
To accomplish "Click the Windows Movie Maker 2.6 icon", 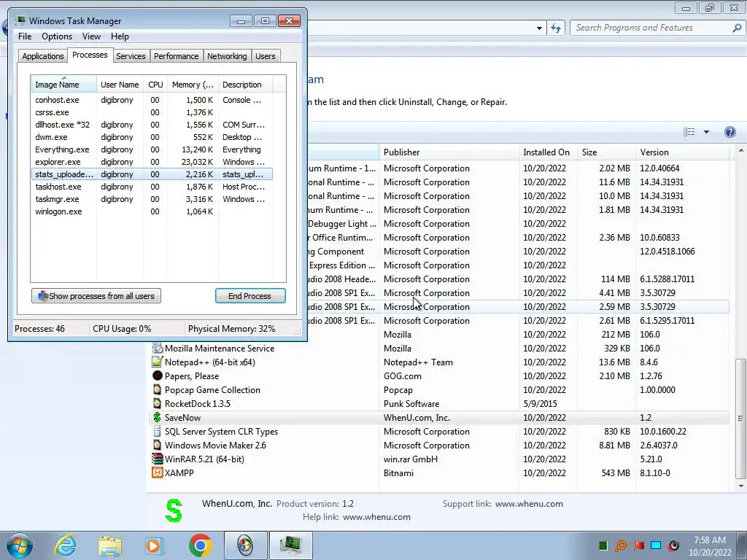I will pyautogui.click(x=158, y=446).
